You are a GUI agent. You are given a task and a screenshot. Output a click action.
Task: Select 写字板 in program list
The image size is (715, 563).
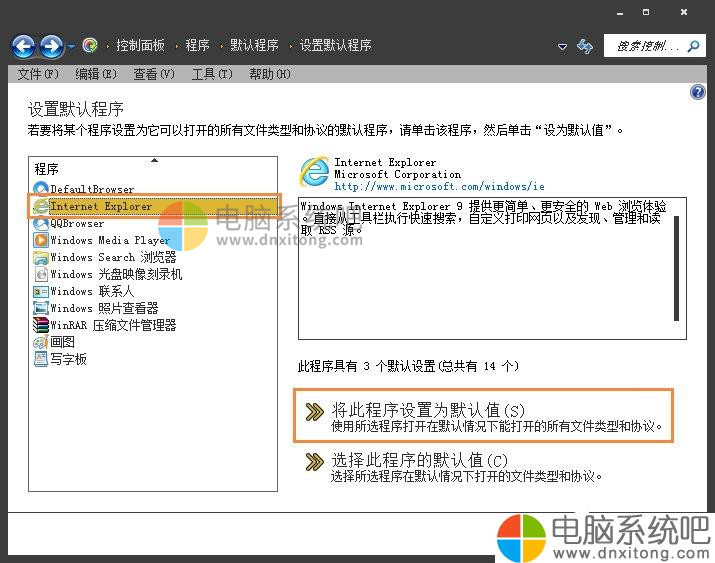68,359
